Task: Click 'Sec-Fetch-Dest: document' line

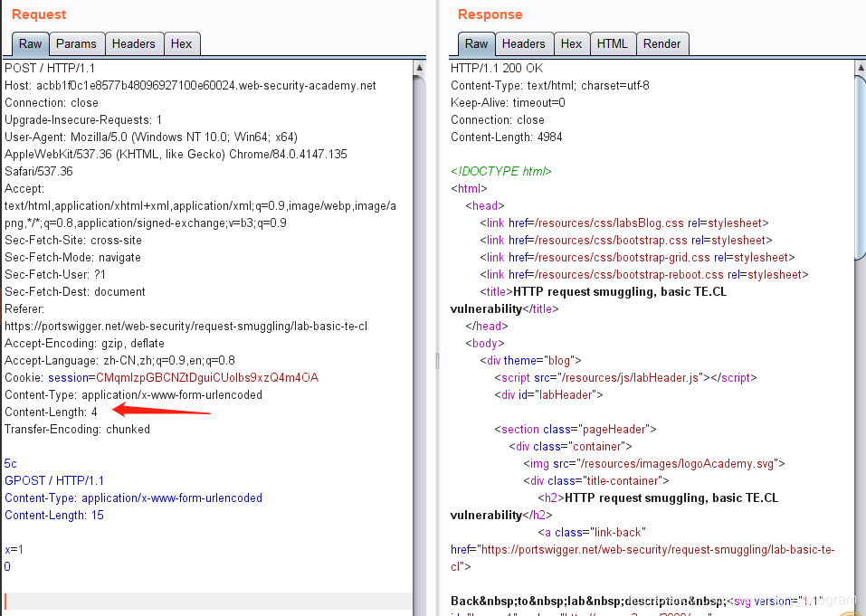Action: click(x=75, y=291)
